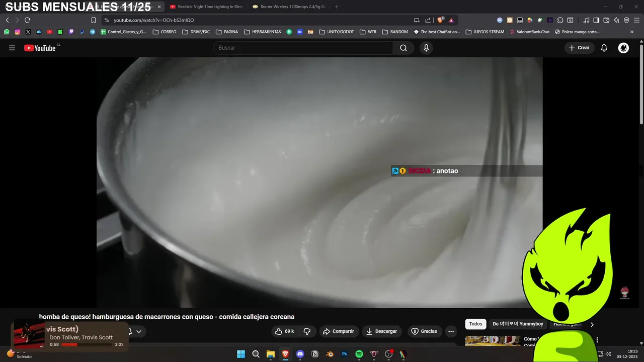Screen dimensions: 644x362
Task: Reload the page with the refresh icon
Action: coord(27,20)
